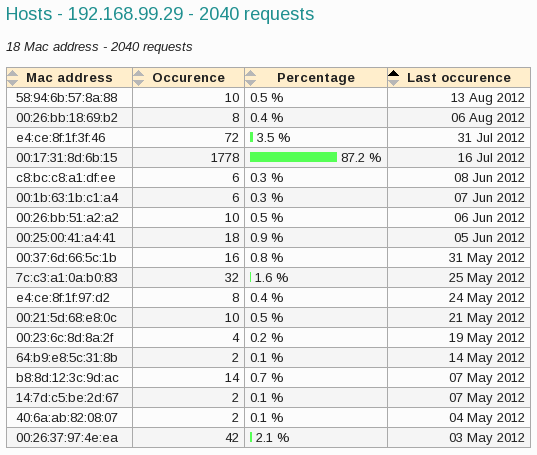Viewport: 537px width, 455px height.
Task: Click the 1.6 % percentage text
Action: click(271, 278)
